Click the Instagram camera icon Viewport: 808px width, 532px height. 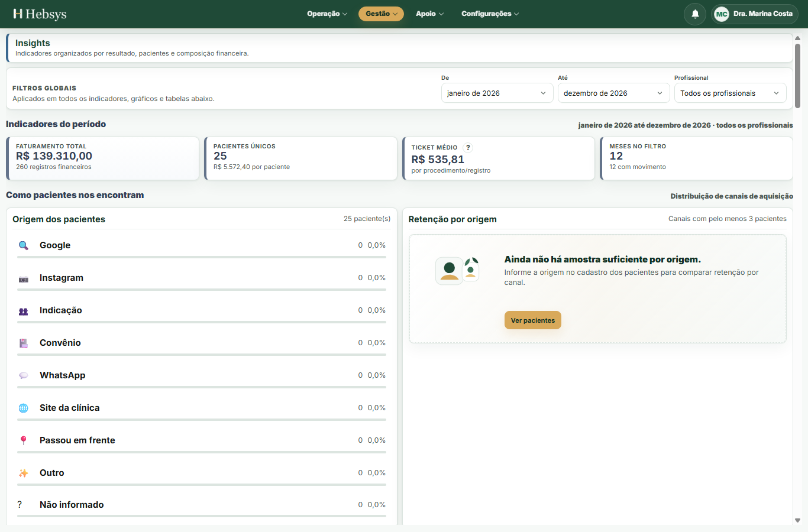pyautogui.click(x=24, y=278)
